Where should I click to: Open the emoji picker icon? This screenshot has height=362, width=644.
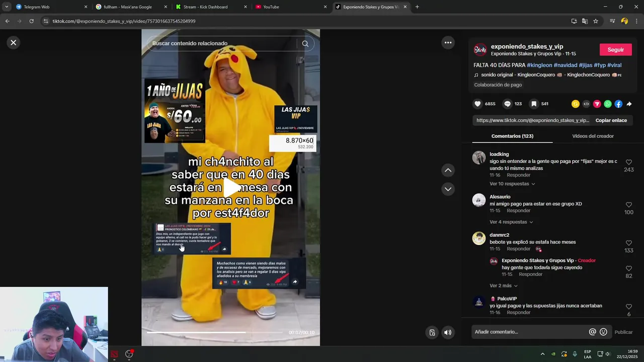604,332
